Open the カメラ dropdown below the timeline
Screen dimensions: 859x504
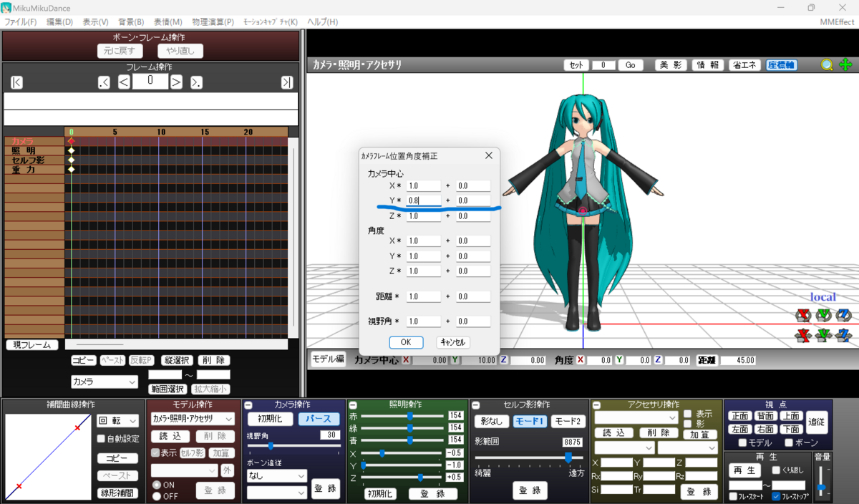pos(104,382)
